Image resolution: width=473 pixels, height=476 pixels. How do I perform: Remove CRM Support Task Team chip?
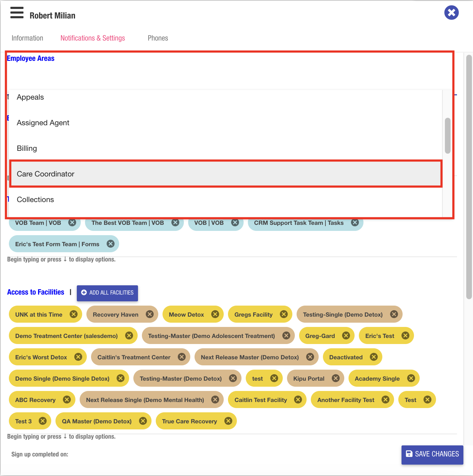point(355,223)
